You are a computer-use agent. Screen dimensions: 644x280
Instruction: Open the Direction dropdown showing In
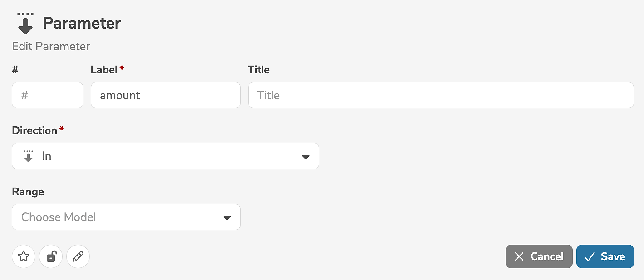[166, 156]
